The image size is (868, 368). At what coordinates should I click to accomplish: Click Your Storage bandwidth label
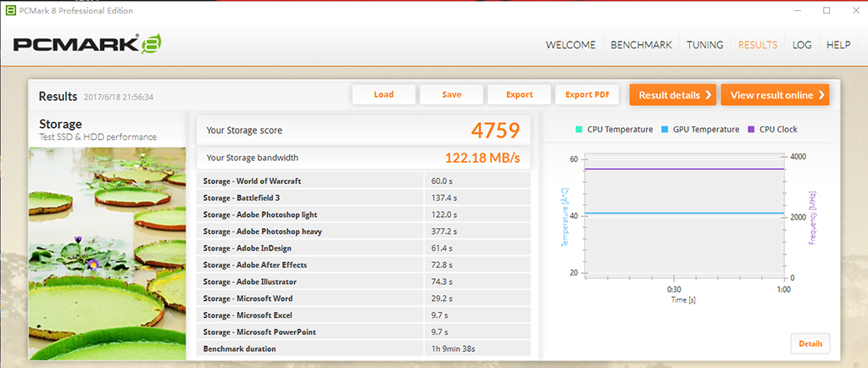(253, 158)
